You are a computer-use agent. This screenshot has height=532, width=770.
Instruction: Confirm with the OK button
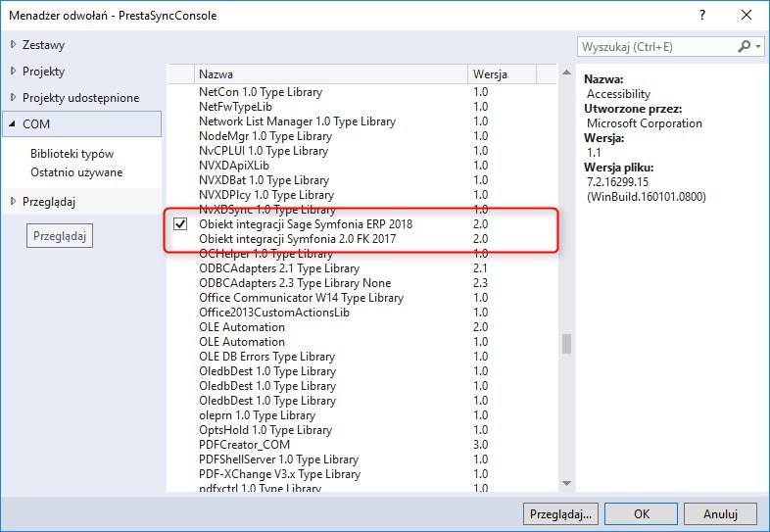(642, 514)
